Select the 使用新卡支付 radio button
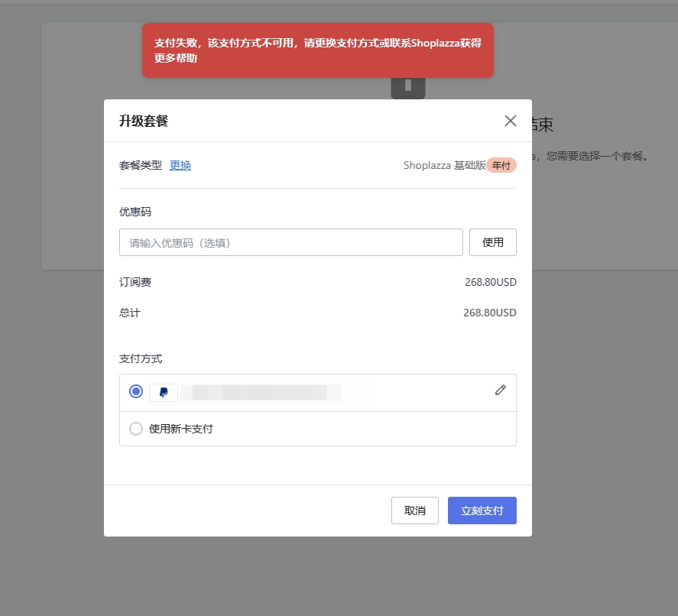The height and width of the screenshot is (616, 678). coord(136,429)
